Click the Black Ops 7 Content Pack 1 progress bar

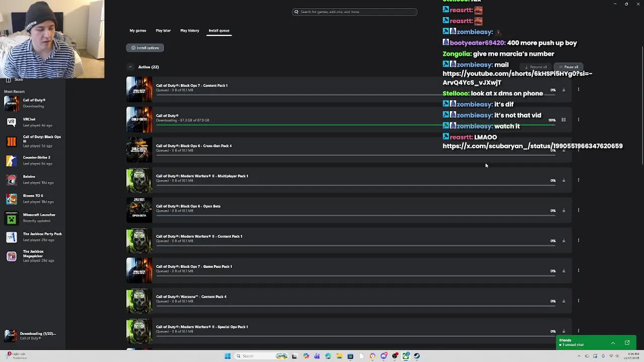356,95
